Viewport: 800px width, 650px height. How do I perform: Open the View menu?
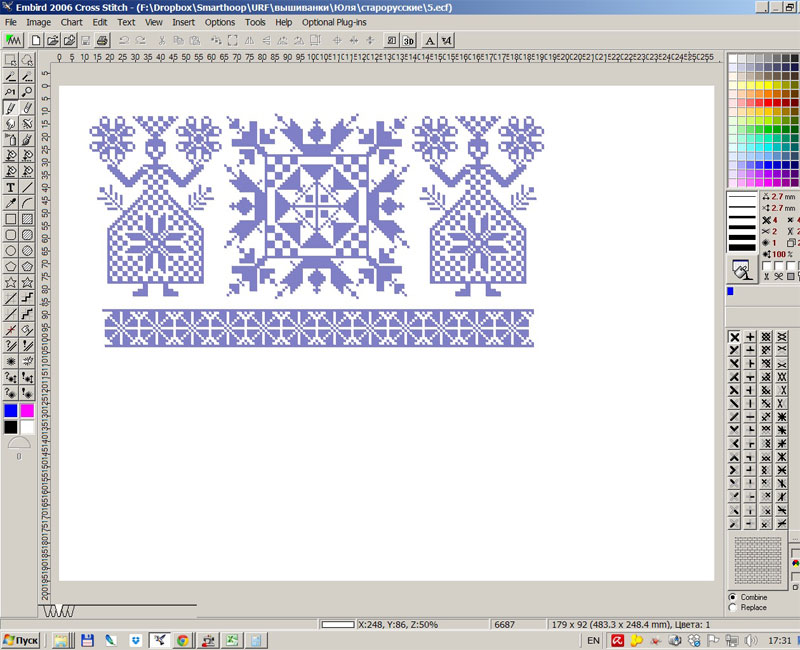pos(154,22)
